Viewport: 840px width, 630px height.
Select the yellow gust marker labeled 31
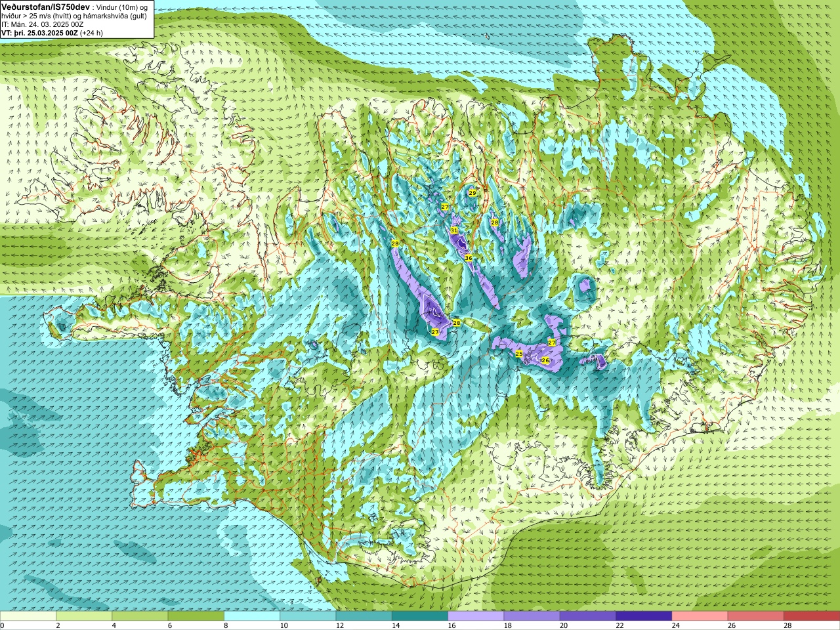tap(454, 230)
